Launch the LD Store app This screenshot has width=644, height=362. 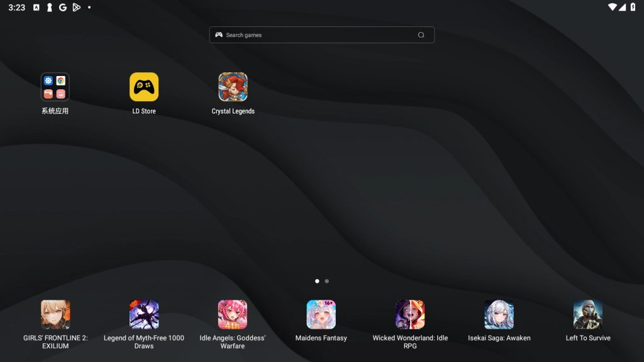coord(143,86)
